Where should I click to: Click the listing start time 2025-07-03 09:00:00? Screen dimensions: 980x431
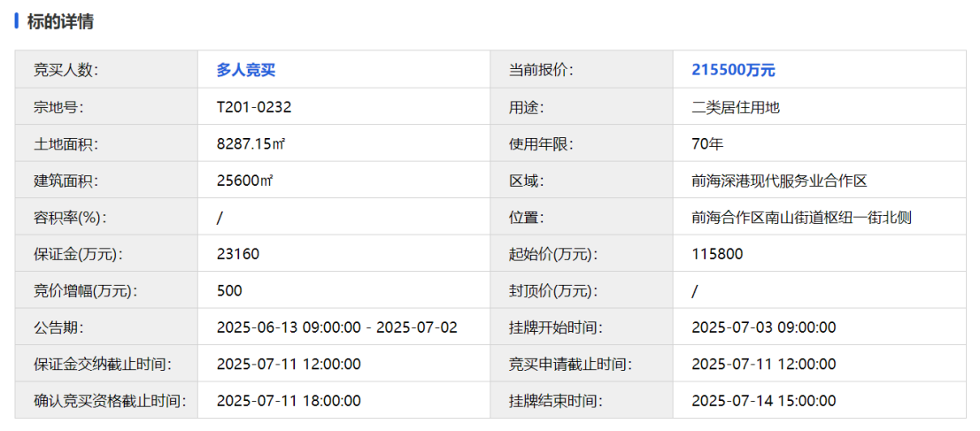[x=763, y=327]
